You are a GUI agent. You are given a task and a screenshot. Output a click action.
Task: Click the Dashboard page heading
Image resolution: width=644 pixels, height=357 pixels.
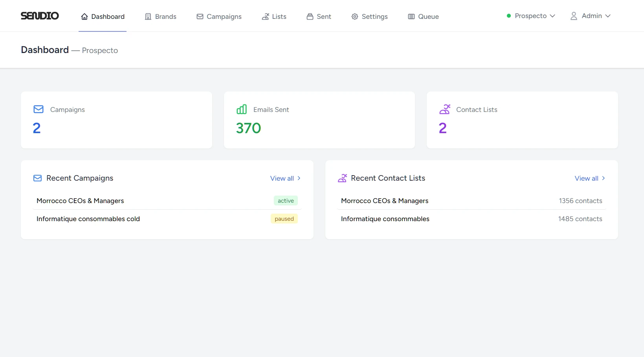[45, 50]
